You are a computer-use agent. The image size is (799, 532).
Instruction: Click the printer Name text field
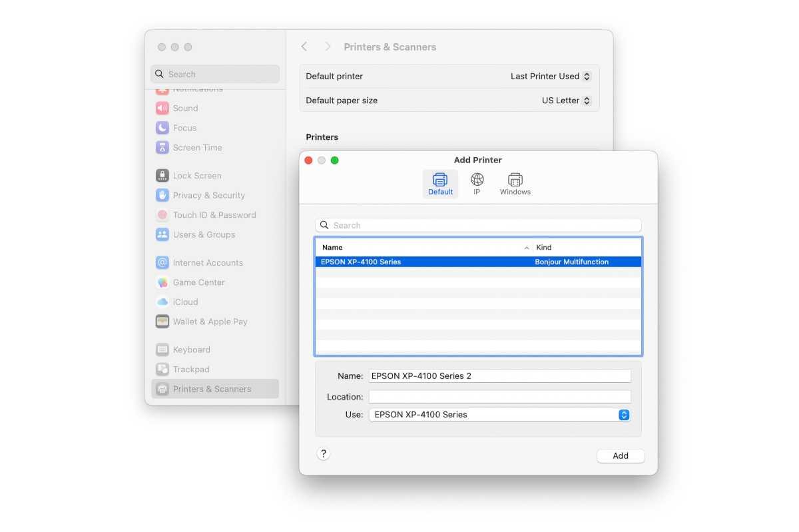point(499,376)
